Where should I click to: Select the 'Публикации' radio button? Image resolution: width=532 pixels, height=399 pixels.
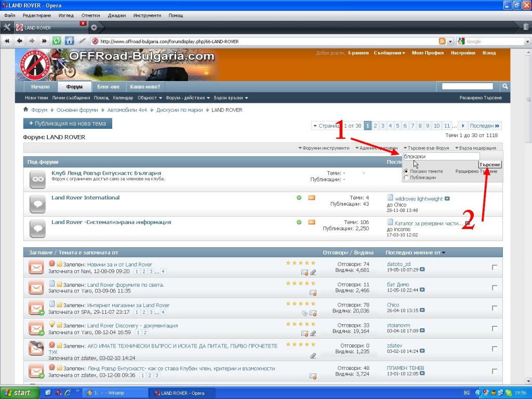pos(406,178)
